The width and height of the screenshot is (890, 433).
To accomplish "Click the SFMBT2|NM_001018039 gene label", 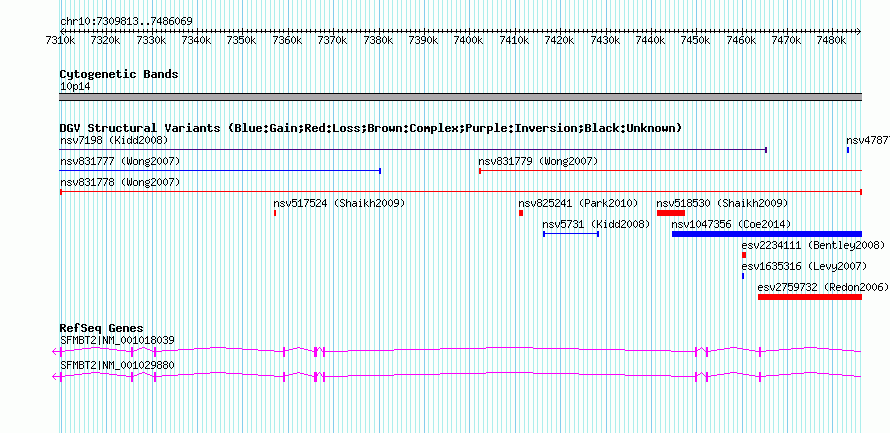I will point(117,340).
